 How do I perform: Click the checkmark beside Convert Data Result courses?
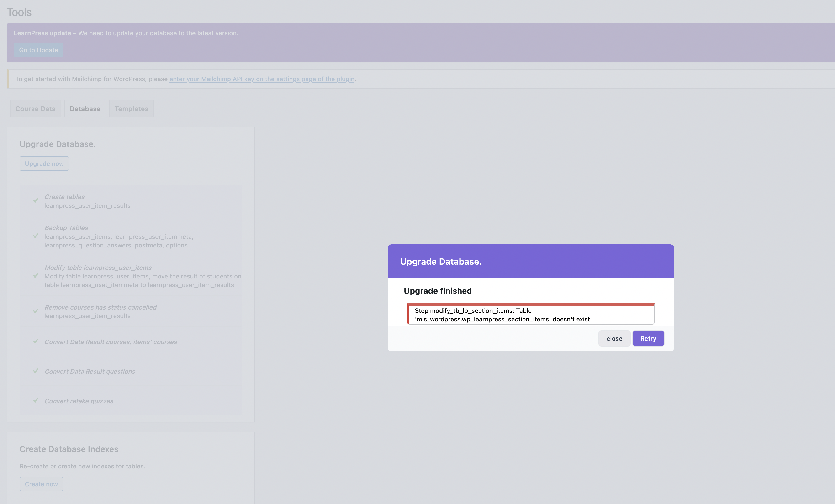point(36,341)
